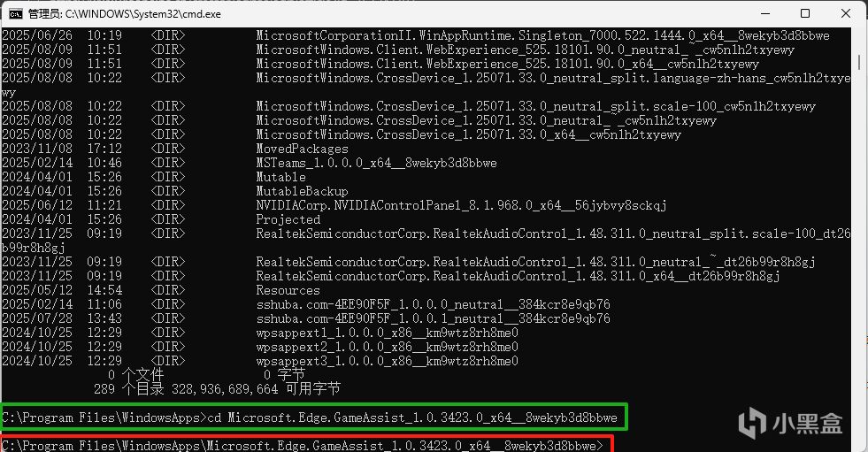Click sshuba.com-4EE90F5F_1.0.0.0_neutral entry
The height and width of the screenshot is (452, 868).
(433, 305)
